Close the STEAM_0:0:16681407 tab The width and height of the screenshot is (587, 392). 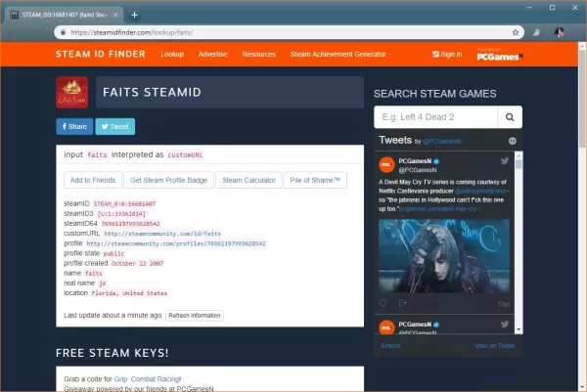(115, 15)
